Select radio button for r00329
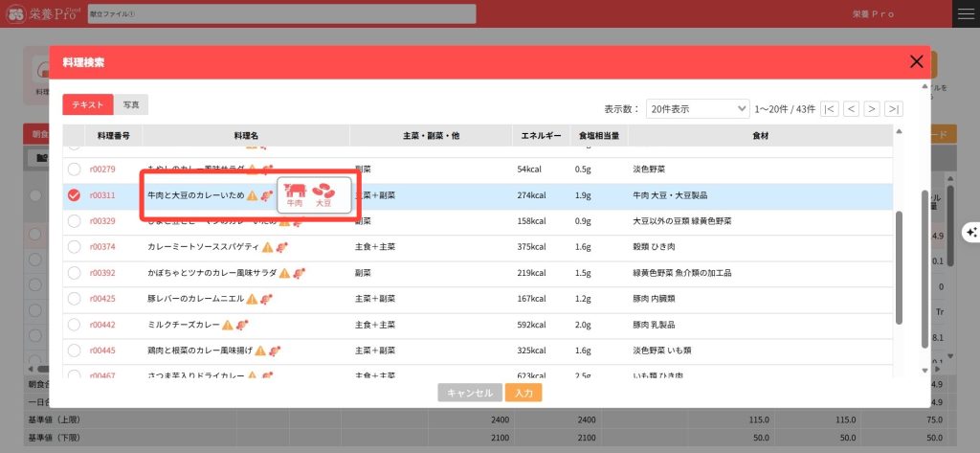This screenshot has height=453, width=980. [74, 221]
